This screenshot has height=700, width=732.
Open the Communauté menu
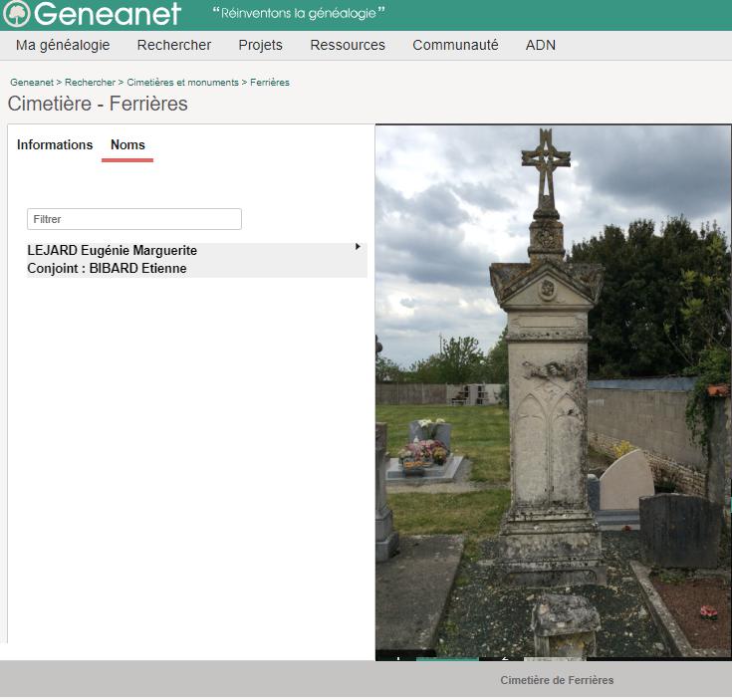(x=455, y=45)
